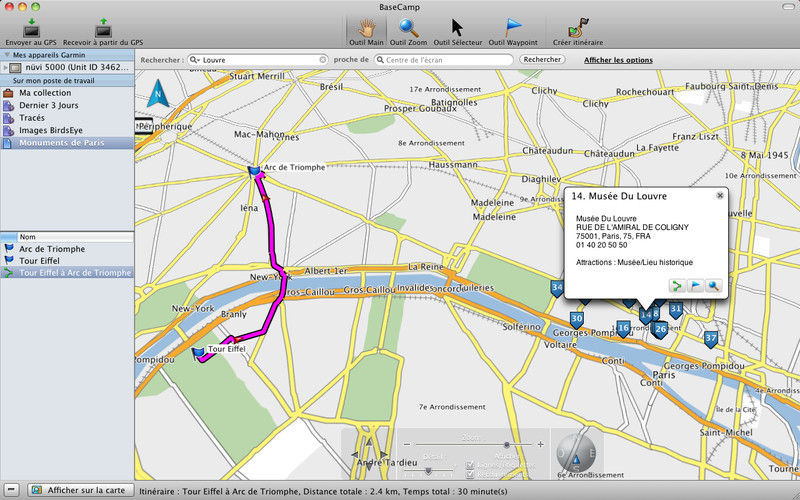
Task: Select Dernier 3 Jours in sidebar
Action: point(67,105)
